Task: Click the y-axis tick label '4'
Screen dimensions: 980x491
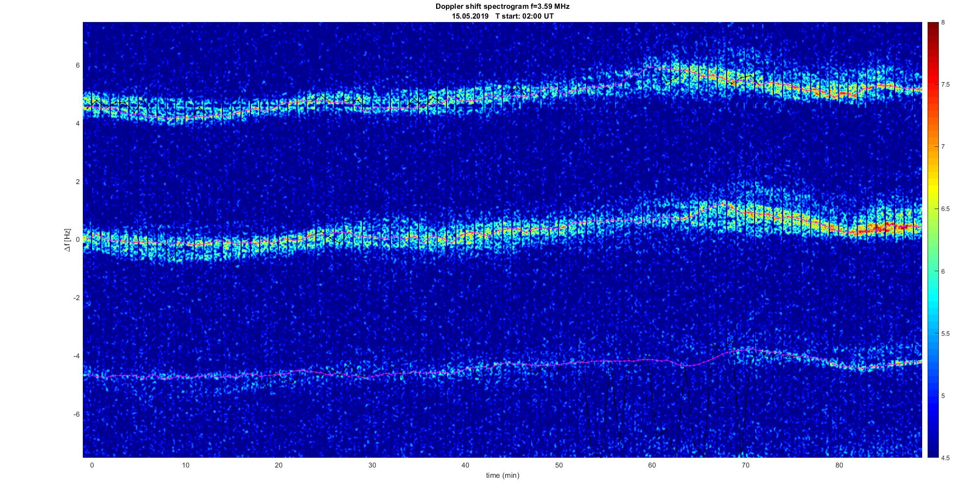Action: [77, 124]
